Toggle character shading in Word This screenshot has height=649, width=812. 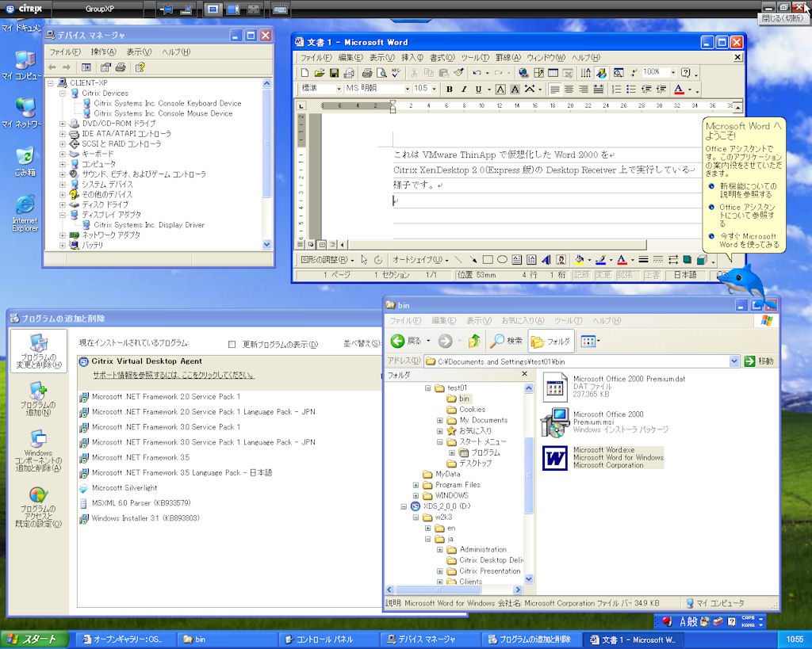[515, 89]
